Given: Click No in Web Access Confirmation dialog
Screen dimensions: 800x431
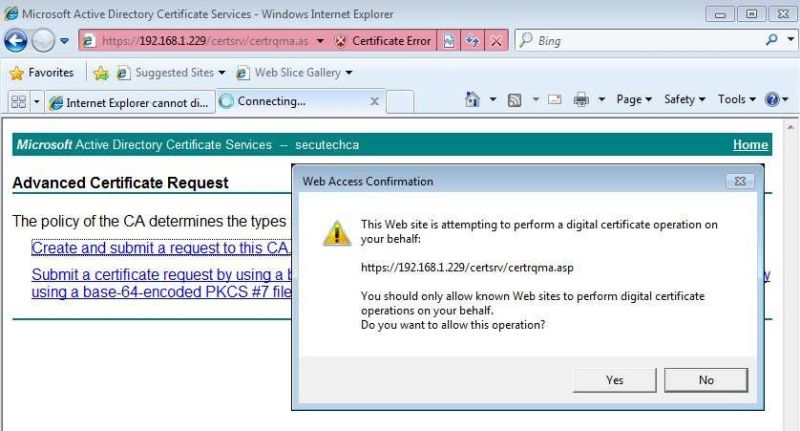Looking at the screenshot, I should pyautogui.click(x=706, y=380).
